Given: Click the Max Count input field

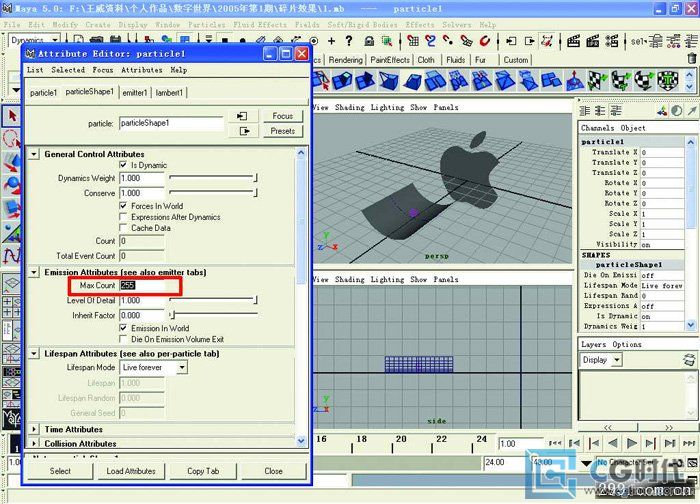Looking at the screenshot, I should (142, 285).
